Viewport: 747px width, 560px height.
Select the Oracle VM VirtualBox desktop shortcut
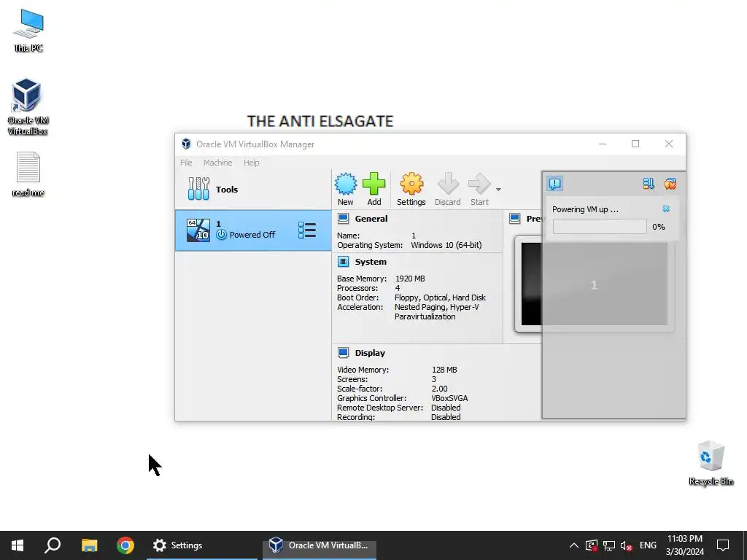click(27, 106)
